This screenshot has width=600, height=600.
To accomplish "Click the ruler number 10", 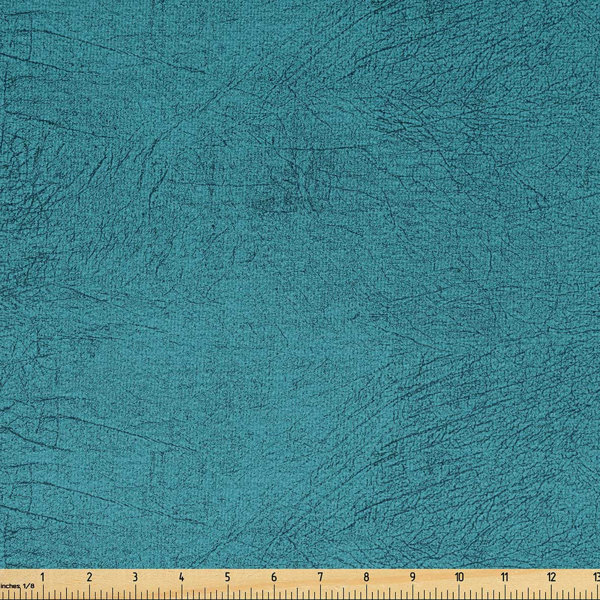I will pyautogui.click(x=459, y=577).
